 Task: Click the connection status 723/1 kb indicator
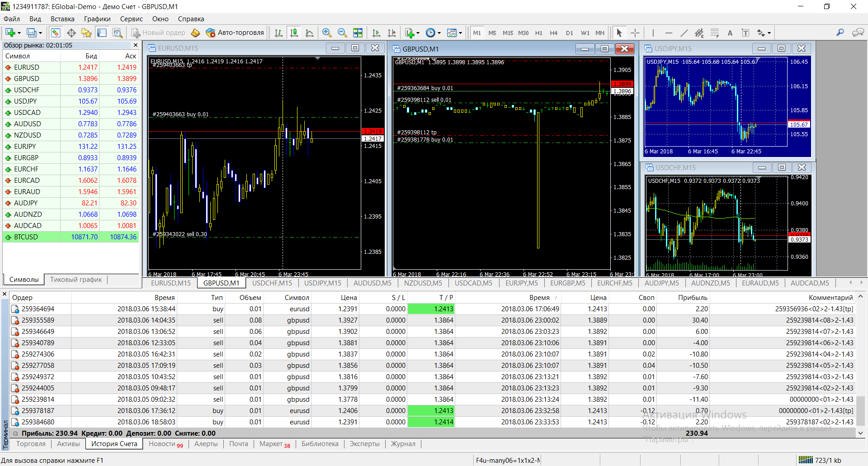821,460
